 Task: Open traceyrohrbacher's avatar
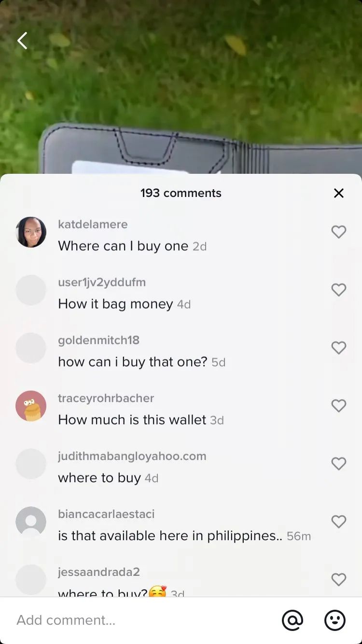point(31,406)
